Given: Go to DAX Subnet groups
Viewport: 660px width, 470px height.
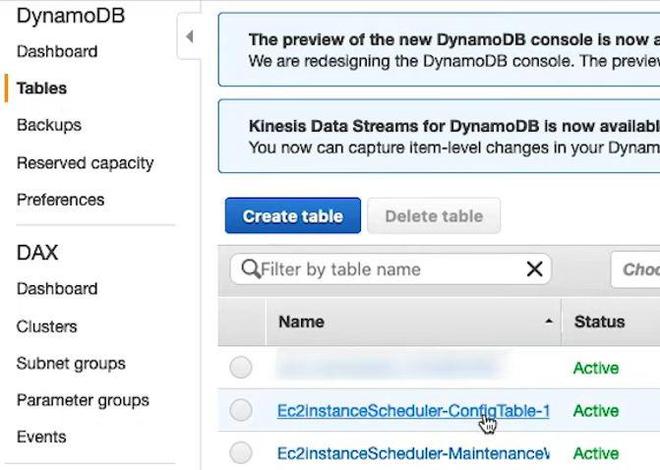Looking at the screenshot, I should point(71,363).
